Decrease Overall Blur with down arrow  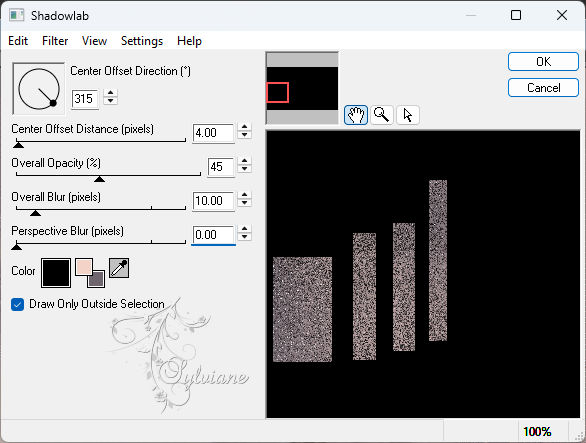(x=244, y=203)
